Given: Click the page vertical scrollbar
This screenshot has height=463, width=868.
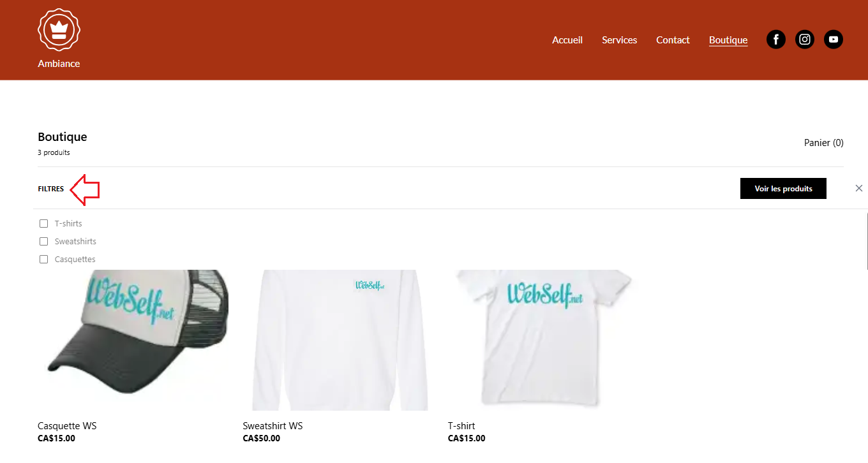Looking at the screenshot, I should click(x=867, y=241).
